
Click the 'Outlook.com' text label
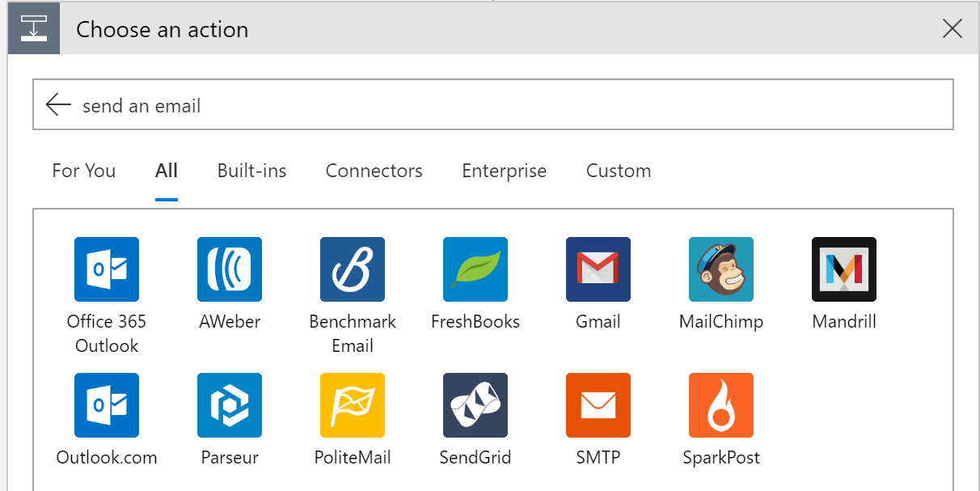point(107,458)
